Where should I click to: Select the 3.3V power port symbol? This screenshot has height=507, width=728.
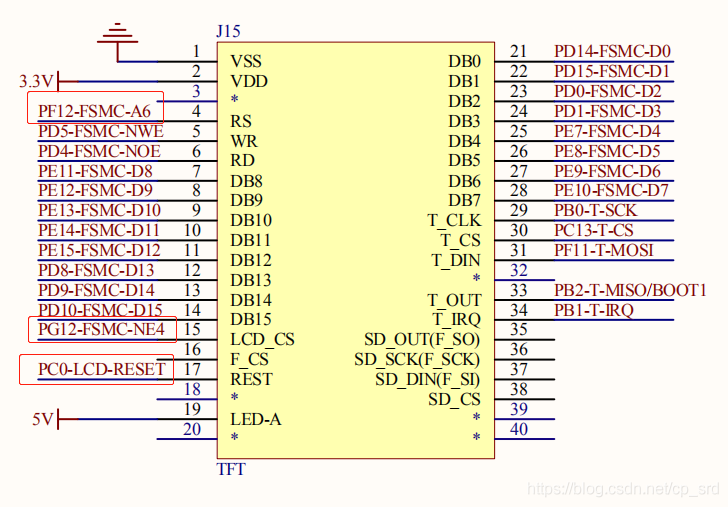48,81
